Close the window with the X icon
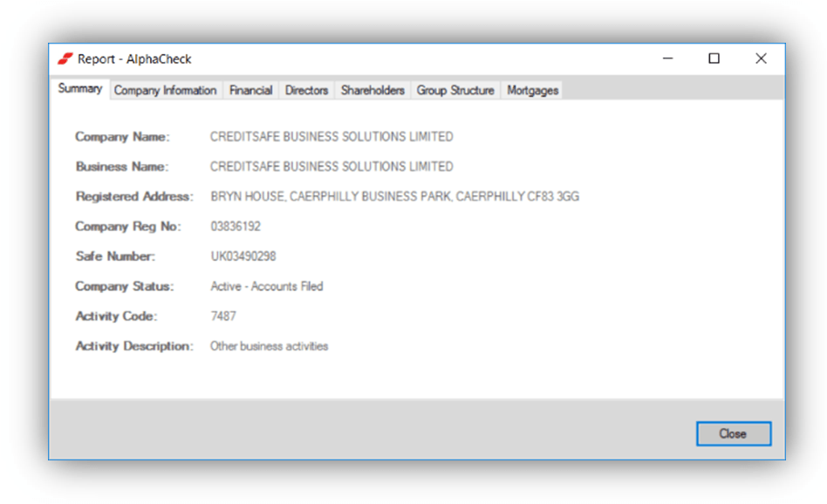 point(761,58)
